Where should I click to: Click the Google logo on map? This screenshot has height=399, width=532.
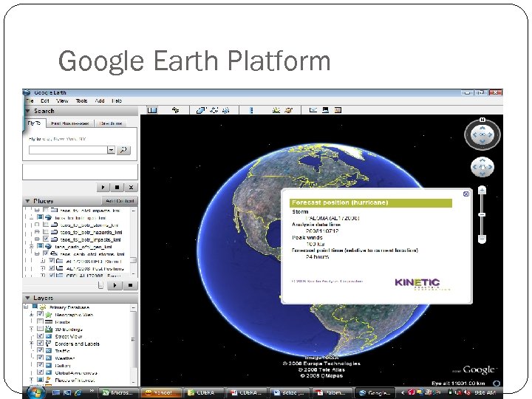click(x=479, y=369)
